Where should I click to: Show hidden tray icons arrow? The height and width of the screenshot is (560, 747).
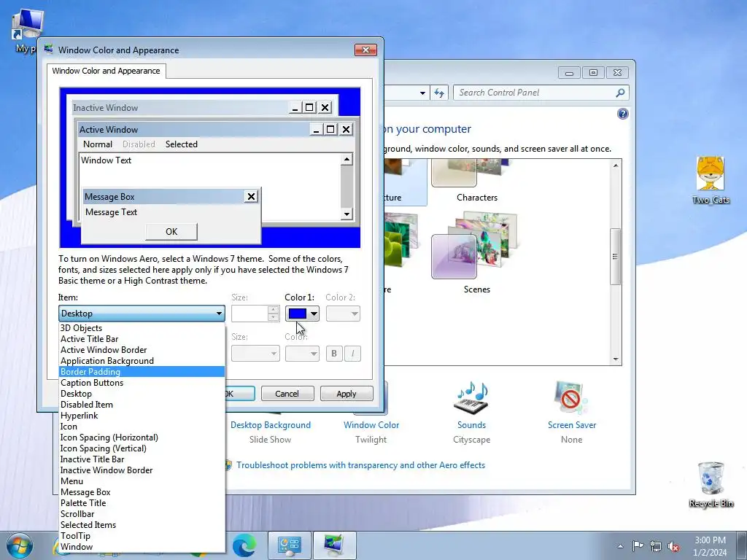[620, 546]
